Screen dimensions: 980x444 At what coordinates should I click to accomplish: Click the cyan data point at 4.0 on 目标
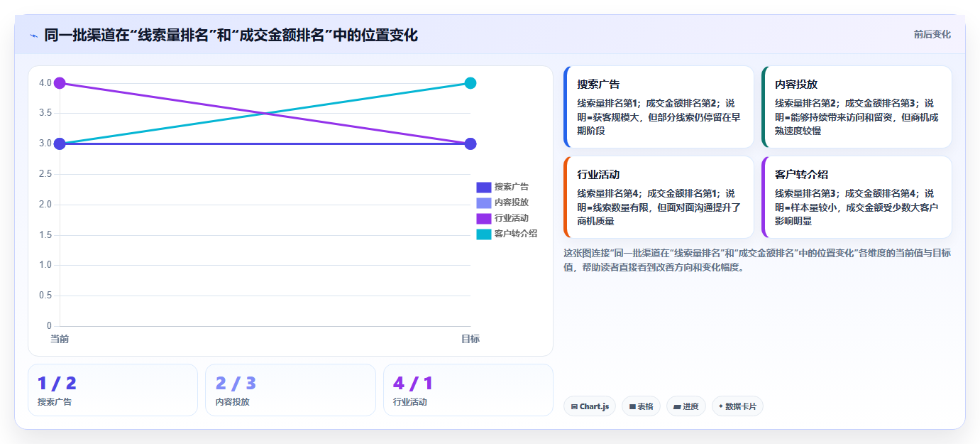click(x=470, y=83)
